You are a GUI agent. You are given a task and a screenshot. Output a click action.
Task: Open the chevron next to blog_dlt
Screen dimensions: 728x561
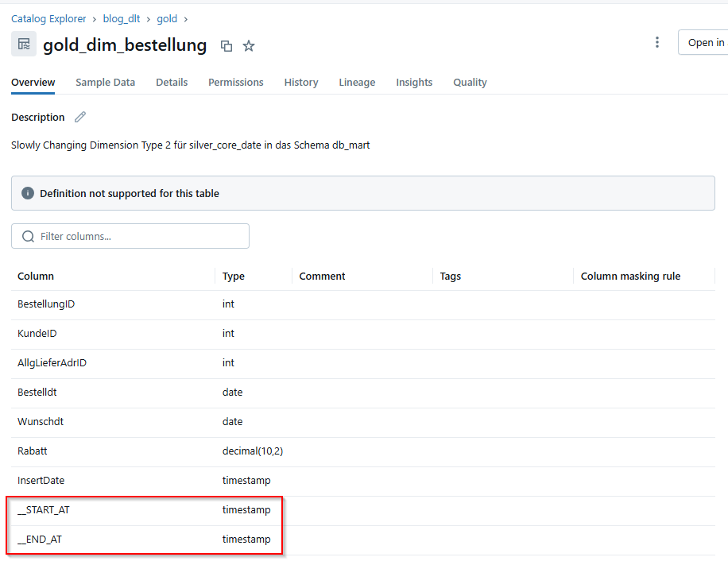[x=147, y=18]
